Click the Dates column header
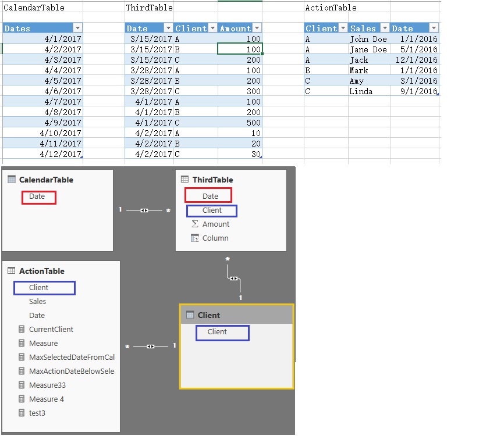The width and height of the screenshot is (504, 436). tap(42, 28)
